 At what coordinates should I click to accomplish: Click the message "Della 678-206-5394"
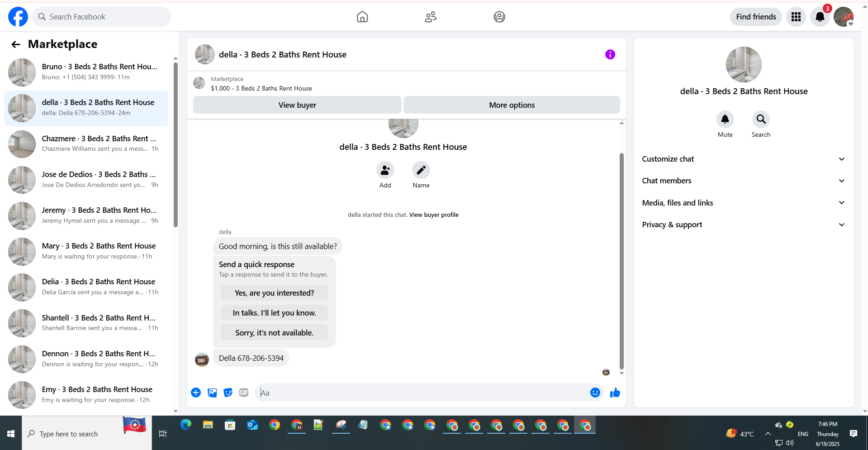251,358
